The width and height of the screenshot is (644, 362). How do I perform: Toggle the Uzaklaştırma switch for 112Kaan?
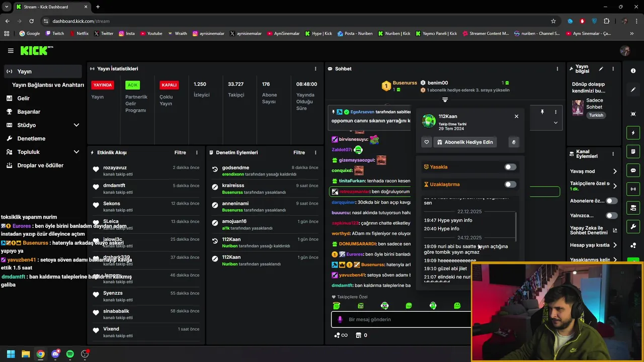click(510, 185)
